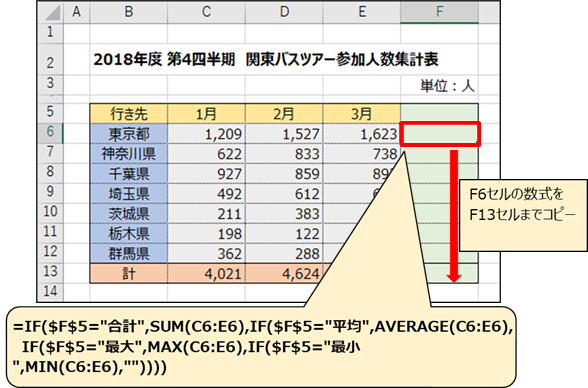Select the 神奈川県 cell
This screenshot has width=588, height=388.
click(129, 153)
